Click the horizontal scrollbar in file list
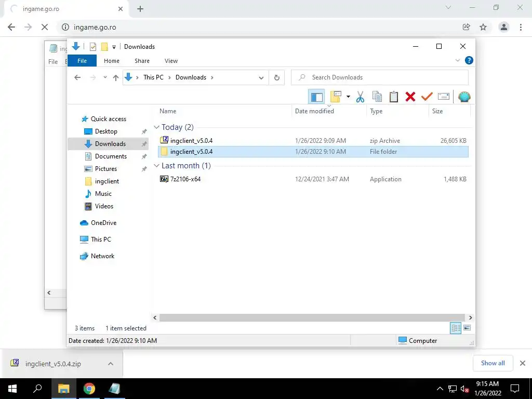The height and width of the screenshot is (399, 532). pos(312,318)
